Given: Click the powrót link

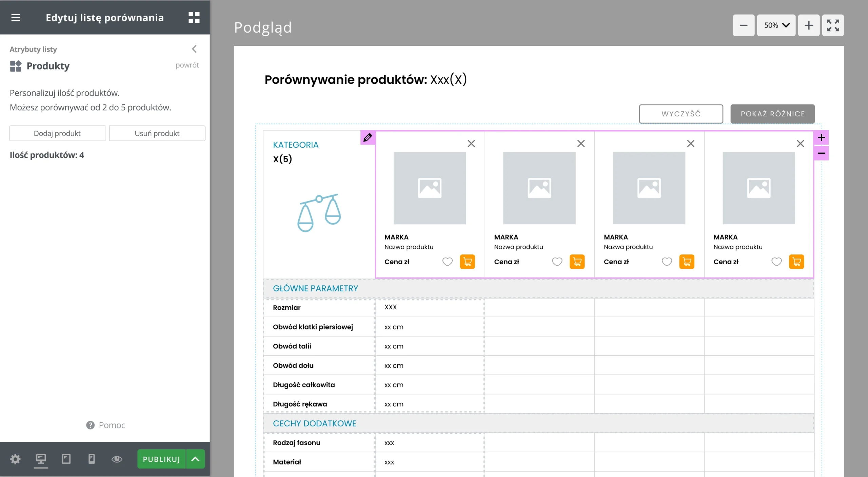Looking at the screenshot, I should (x=187, y=65).
